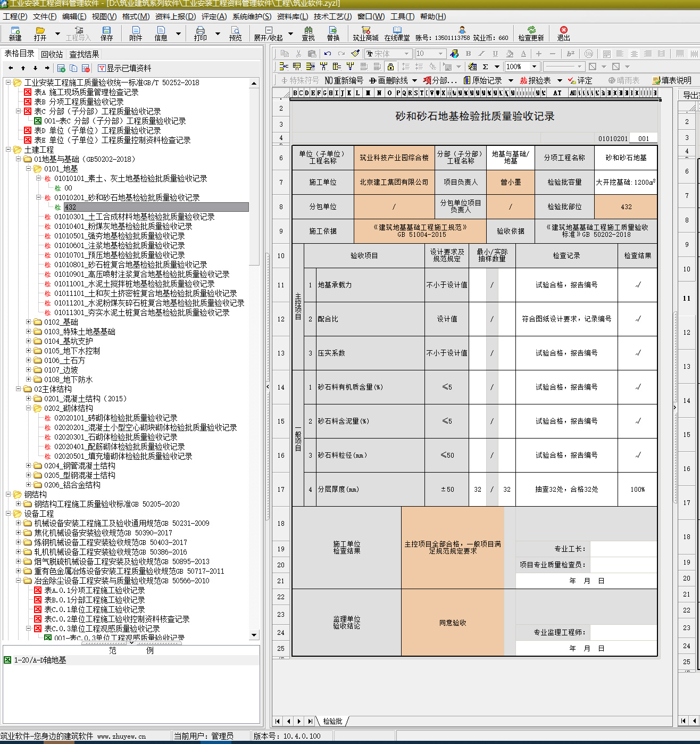Click the 分部... button
The height and width of the screenshot is (744, 700).
tap(440, 80)
